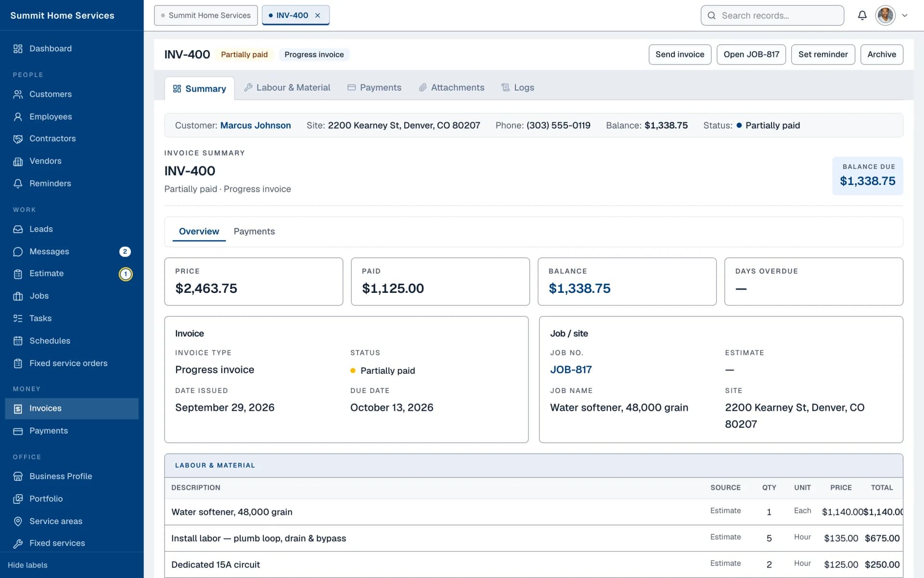The height and width of the screenshot is (578, 924).
Task: Click the Fixed services wrench icon
Action: [x=18, y=543]
